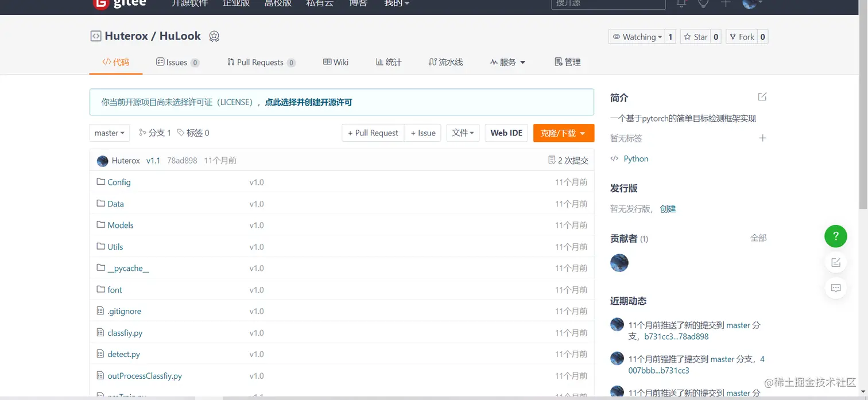Open the Utils folder
The height and width of the screenshot is (400, 868).
(x=115, y=247)
